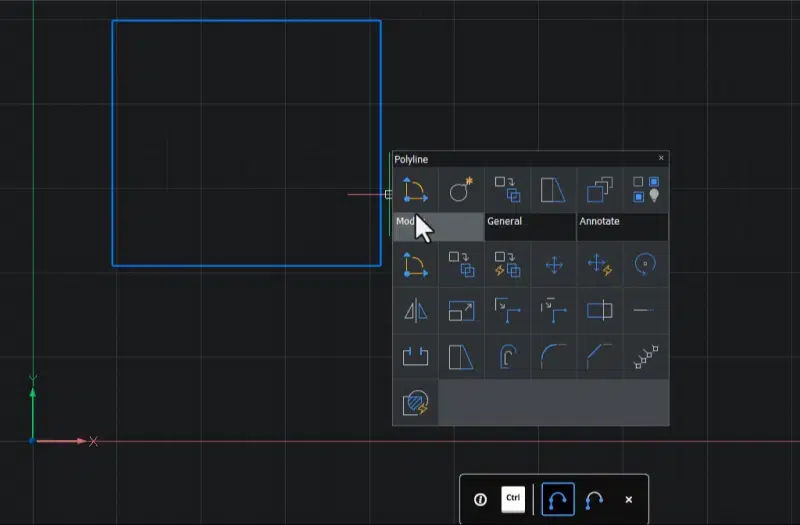Screen dimensions: 800x525
Task: Switch to the General tab
Action: click(529, 226)
